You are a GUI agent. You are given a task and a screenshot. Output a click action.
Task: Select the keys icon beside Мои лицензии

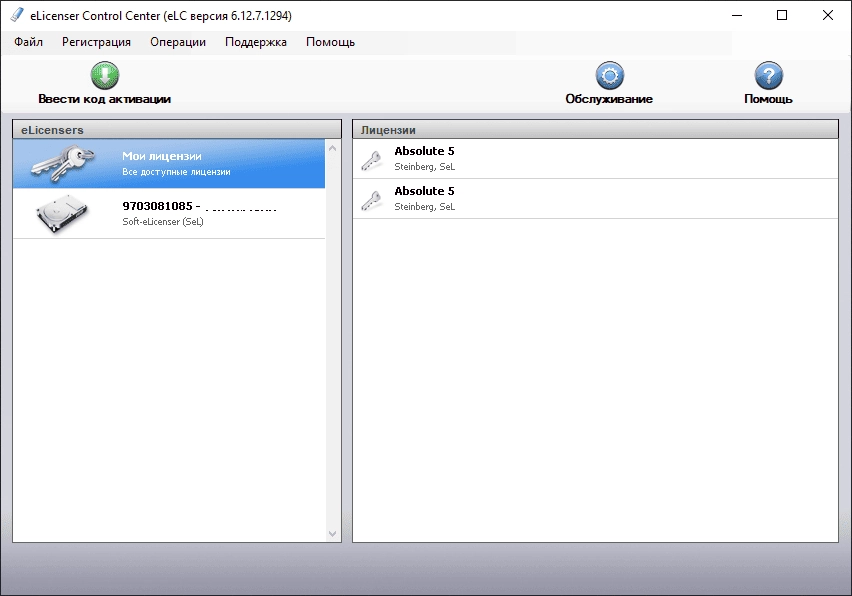tap(62, 163)
